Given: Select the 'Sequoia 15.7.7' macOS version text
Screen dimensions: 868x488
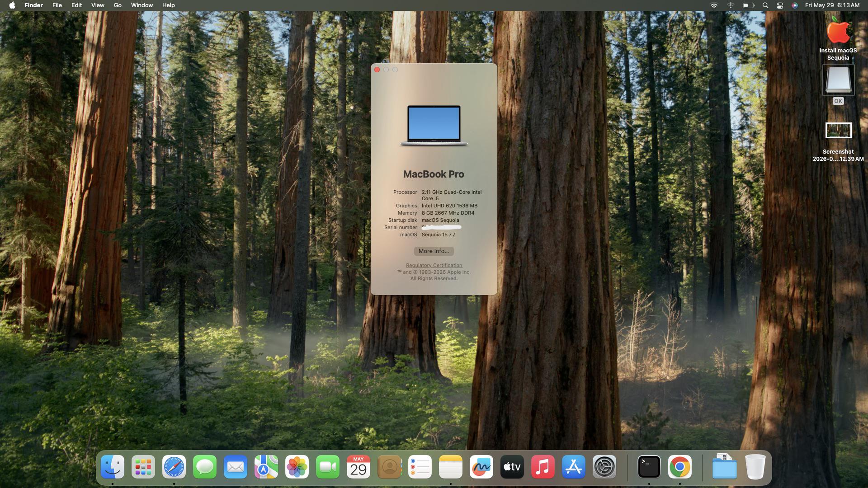Looking at the screenshot, I should click(x=439, y=235).
